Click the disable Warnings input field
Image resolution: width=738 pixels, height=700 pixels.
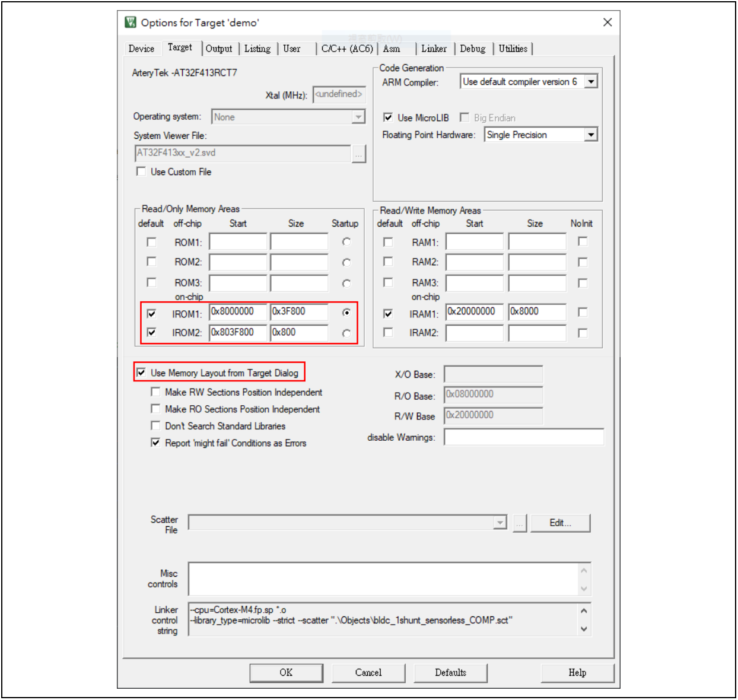coord(524,437)
